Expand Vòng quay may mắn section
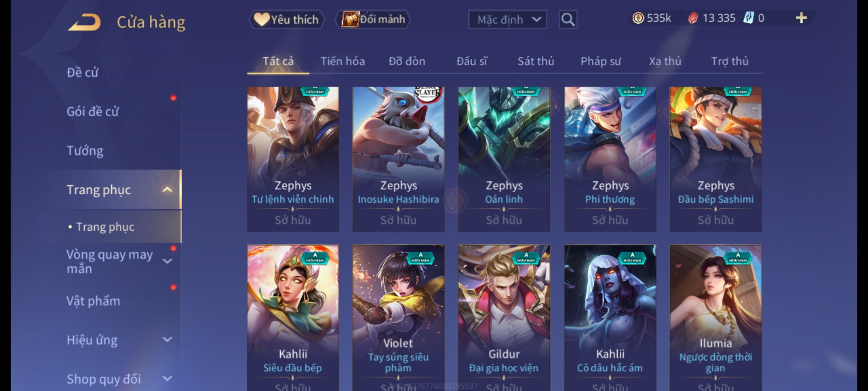The height and width of the screenshot is (391, 868). pyautogui.click(x=167, y=261)
